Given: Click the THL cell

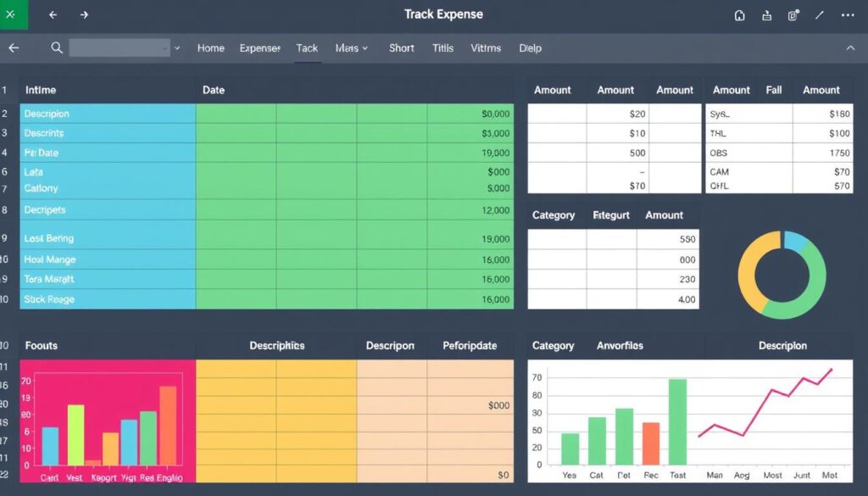Looking at the screenshot, I should tap(748, 133).
